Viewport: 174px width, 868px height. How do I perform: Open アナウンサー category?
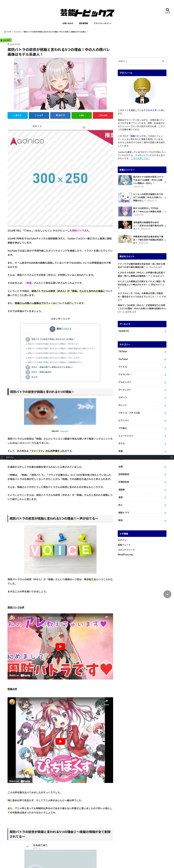pos(142,374)
